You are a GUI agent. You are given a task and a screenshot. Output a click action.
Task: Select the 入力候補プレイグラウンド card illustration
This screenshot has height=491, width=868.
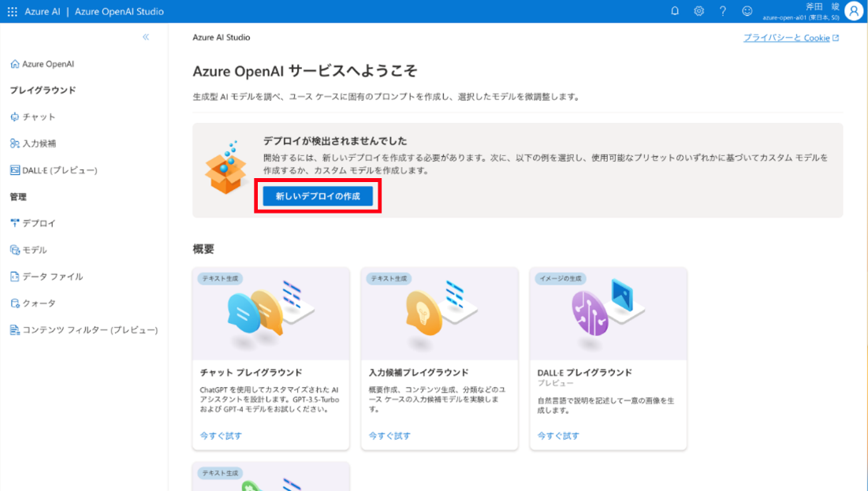click(440, 314)
